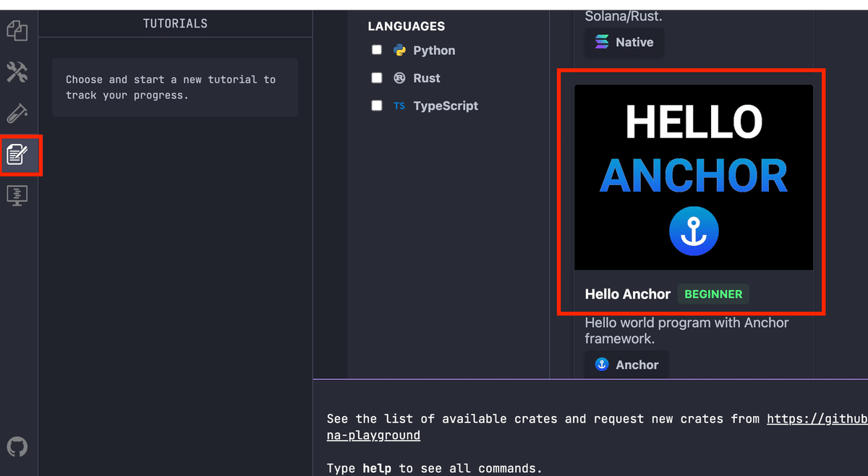Image resolution: width=868 pixels, height=476 pixels.
Task: Click the LANGUAGES filter heading
Action: pyautogui.click(x=407, y=26)
